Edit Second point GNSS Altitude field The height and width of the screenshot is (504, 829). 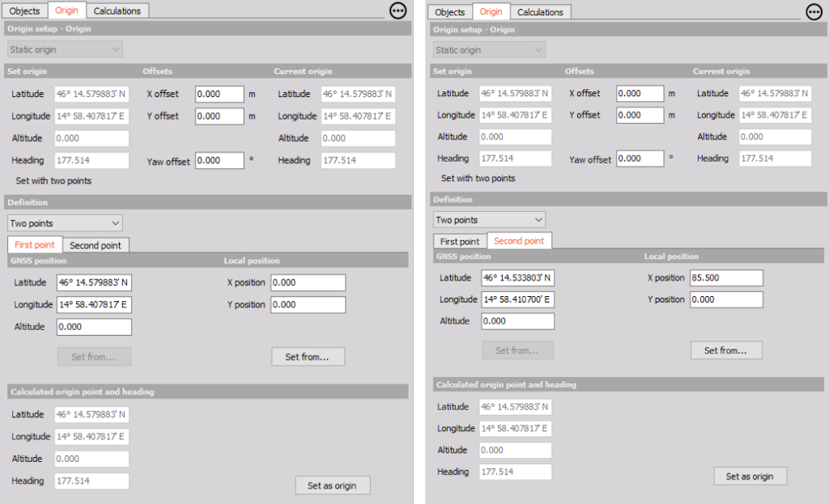(518, 321)
